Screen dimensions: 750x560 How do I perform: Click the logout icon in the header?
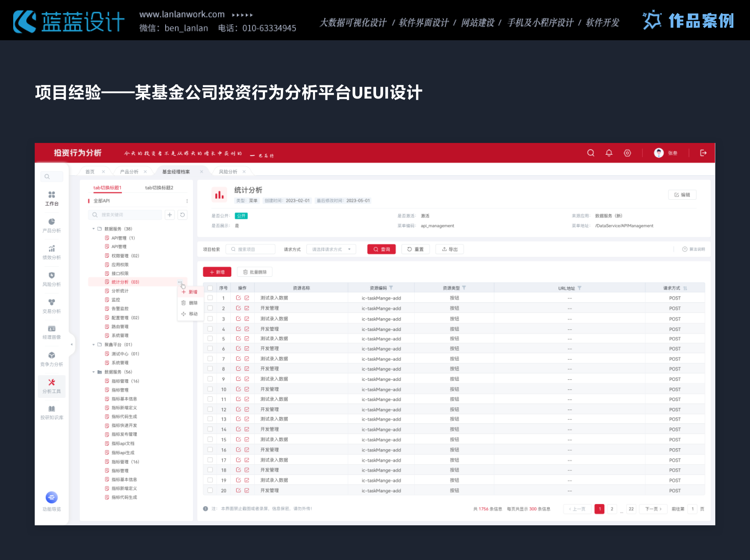703,153
